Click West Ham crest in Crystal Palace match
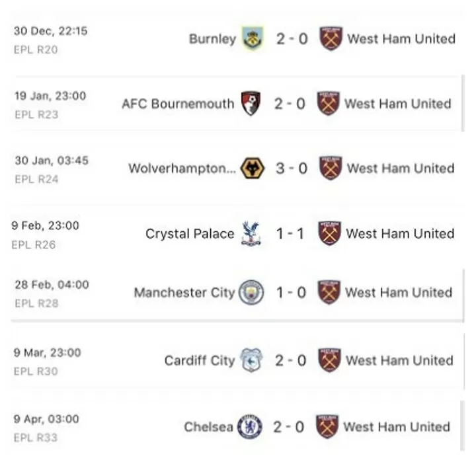 click(330, 233)
